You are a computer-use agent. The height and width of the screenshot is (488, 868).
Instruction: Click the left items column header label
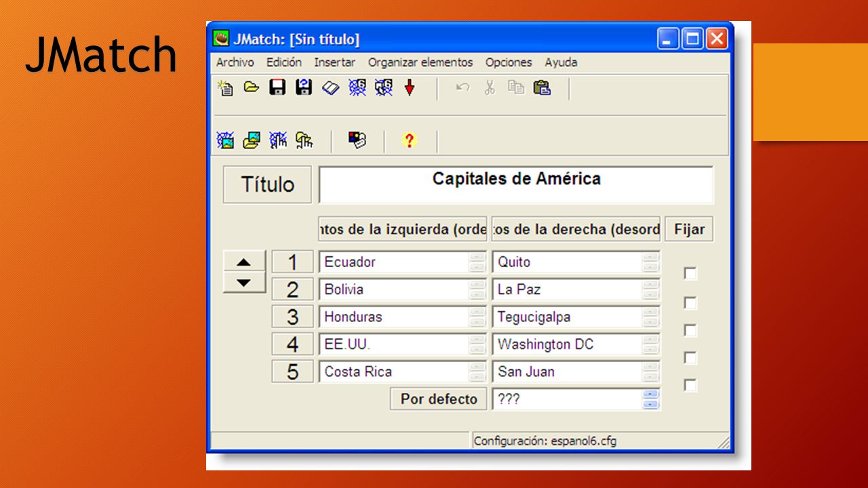pyautogui.click(x=403, y=229)
